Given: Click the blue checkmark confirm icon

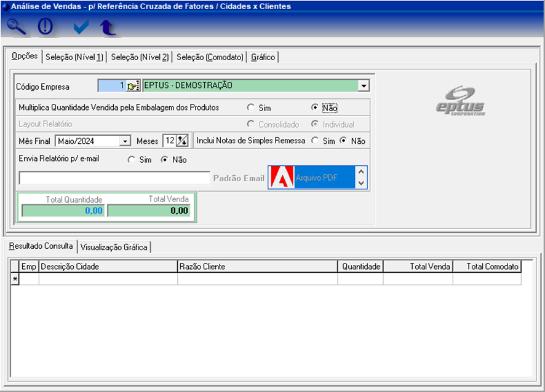Looking at the screenshot, I should (81, 28).
